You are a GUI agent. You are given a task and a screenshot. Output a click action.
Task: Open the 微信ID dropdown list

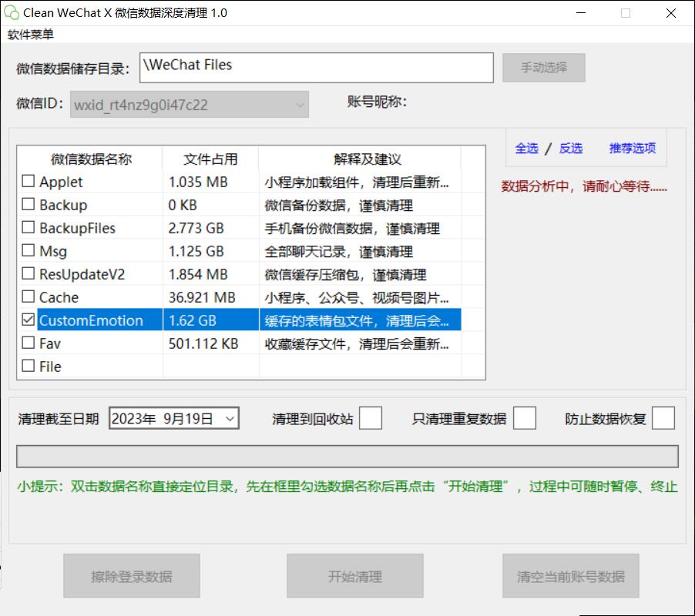pyautogui.click(x=300, y=105)
